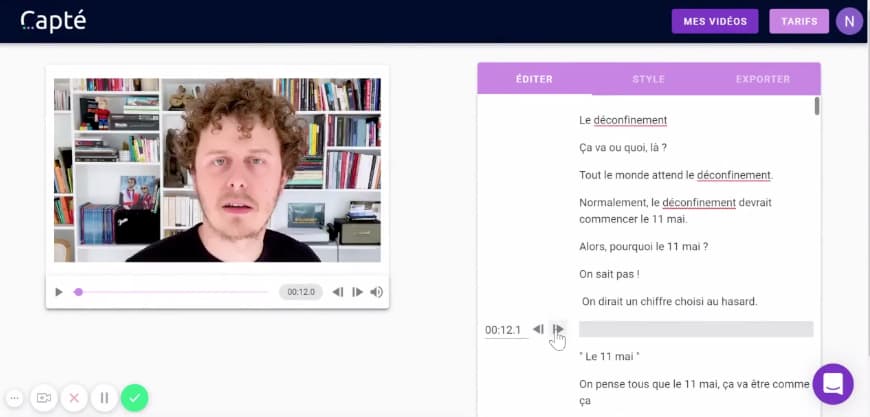This screenshot has height=417, width=870.
Task: Select subtitle 'Tout le monde attend le déconfinement.'
Action: point(676,175)
